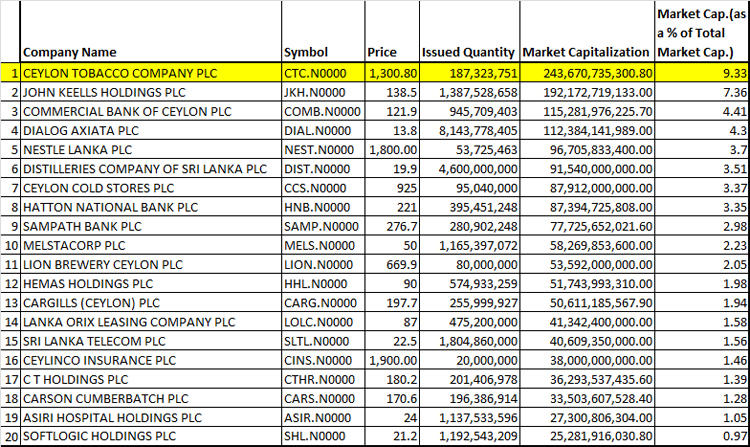Viewport: 750px width, 447px height.
Task: Select symbol SAMP.N0000
Action: 323,226
